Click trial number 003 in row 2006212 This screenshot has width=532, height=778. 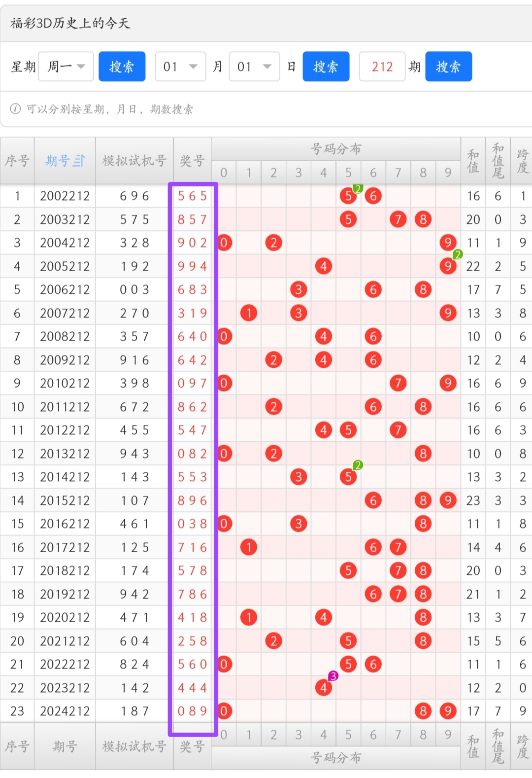134,290
